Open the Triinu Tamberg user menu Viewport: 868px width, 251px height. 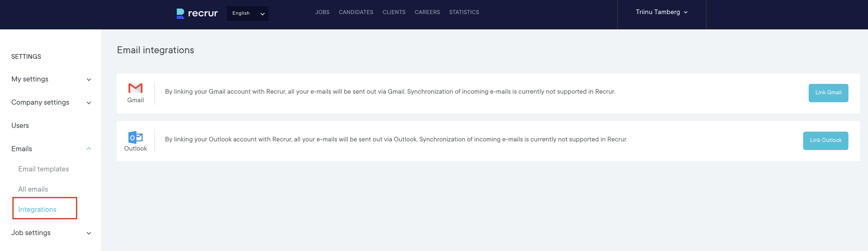661,12
